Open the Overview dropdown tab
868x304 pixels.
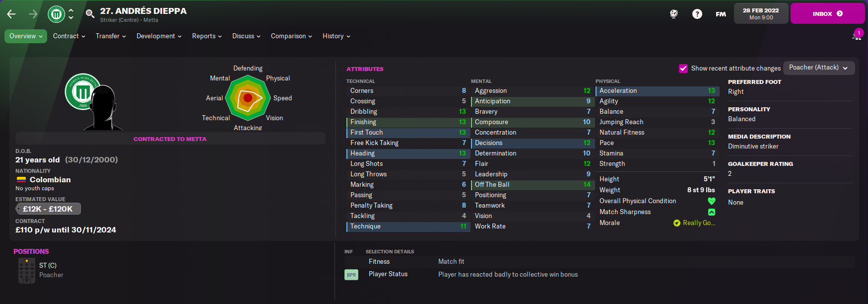coord(26,36)
